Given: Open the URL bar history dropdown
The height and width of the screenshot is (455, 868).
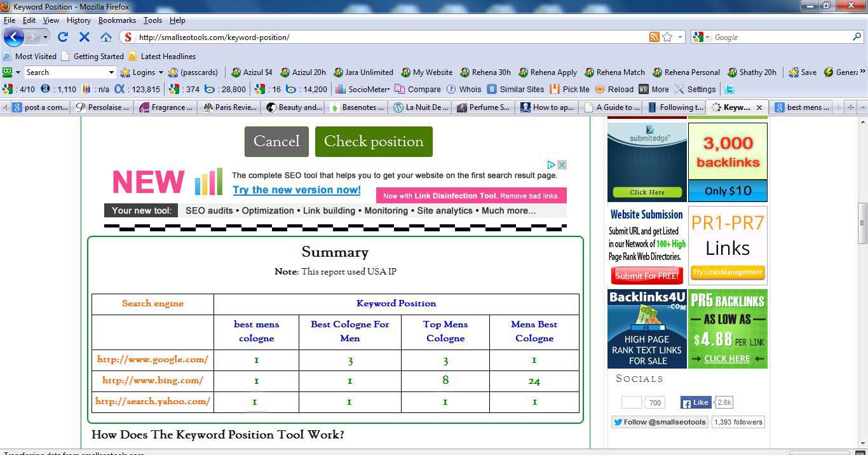Looking at the screenshot, I should tap(680, 37).
